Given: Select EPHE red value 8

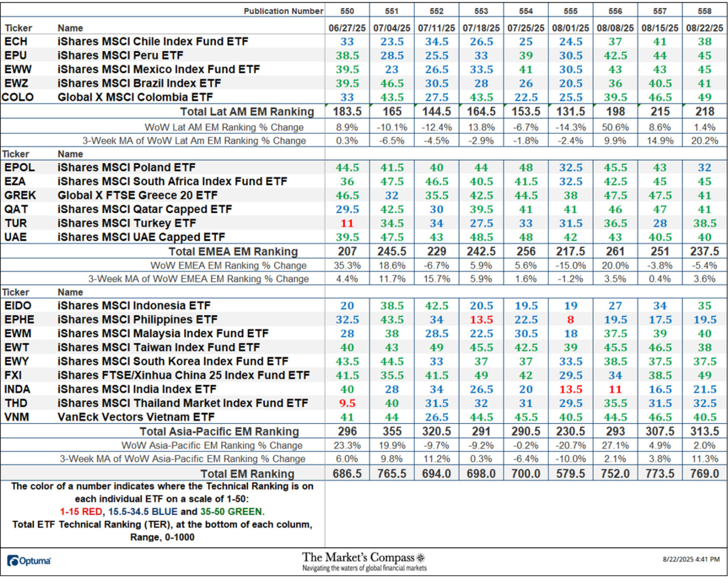Looking at the screenshot, I should pyautogui.click(x=571, y=320).
